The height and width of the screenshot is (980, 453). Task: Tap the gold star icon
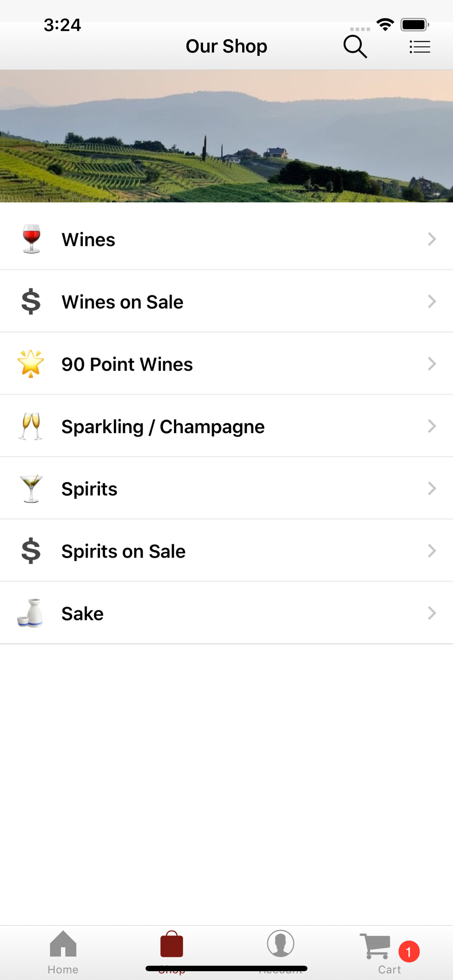click(x=31, y=364)
